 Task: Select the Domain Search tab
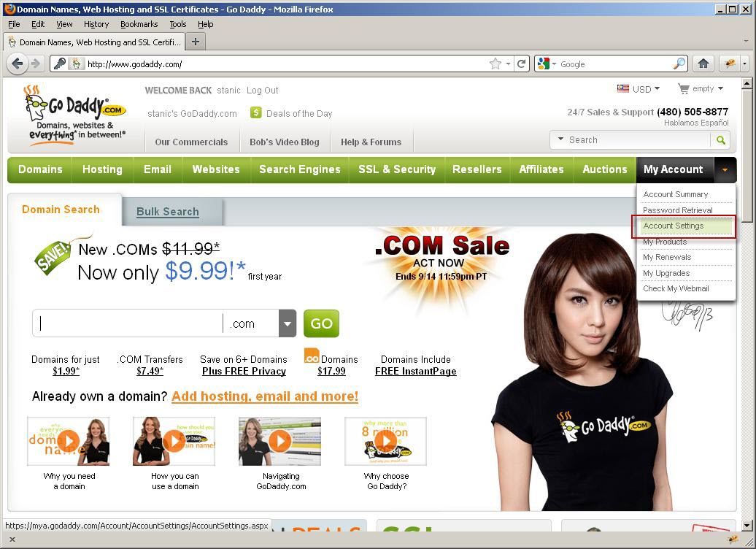pyautogui.click(x=61, y=210)
